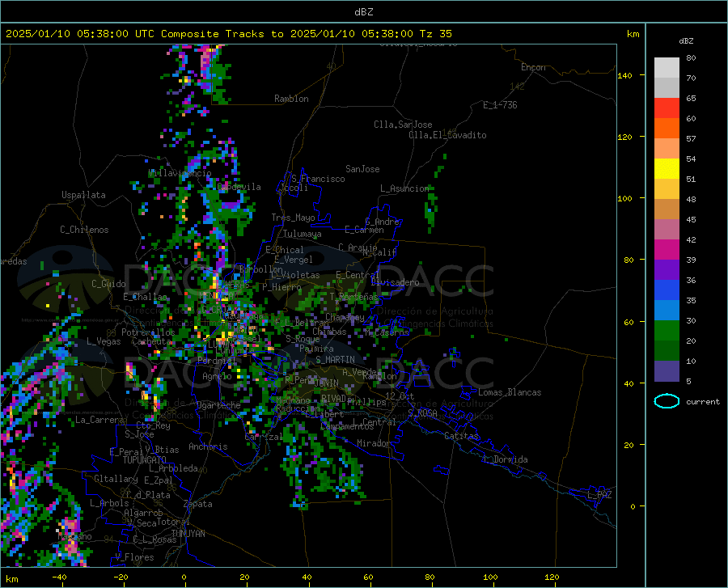Click the light blue 35 dBZ swatch
Image resolution: width=728 pixels, height=588 pixels.
(x=667, y=310)
